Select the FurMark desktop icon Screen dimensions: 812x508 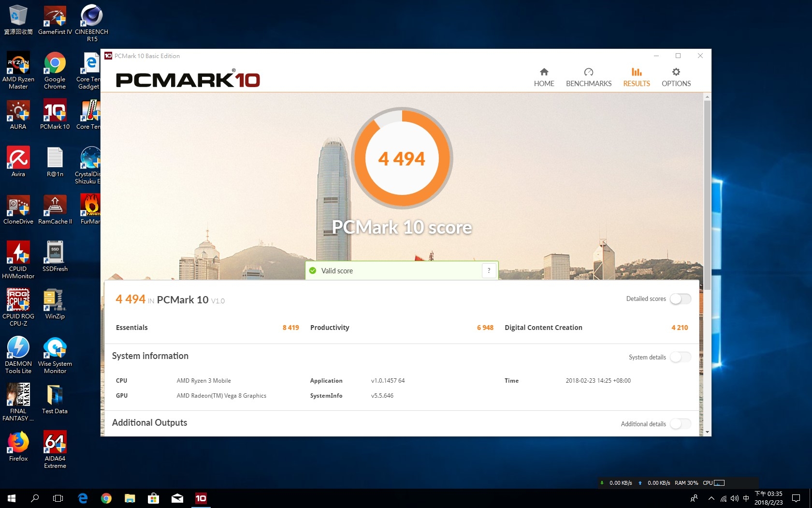pyautogui.click(x=91, y=209)
